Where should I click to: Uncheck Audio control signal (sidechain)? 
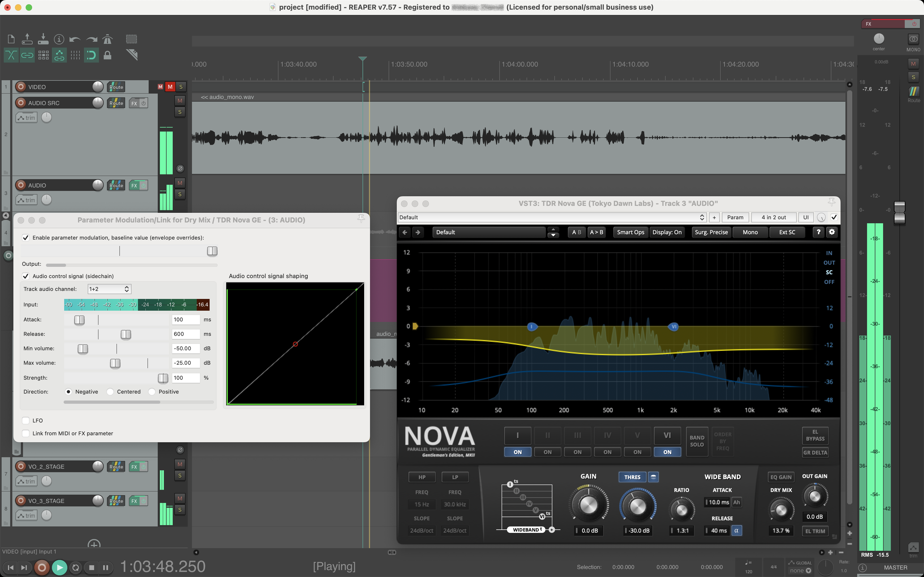26,276
